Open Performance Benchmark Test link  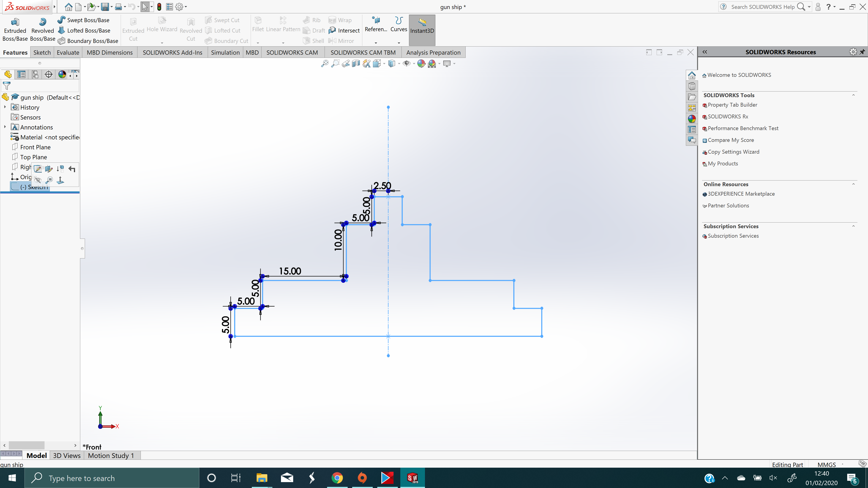(x=743, y=128)
